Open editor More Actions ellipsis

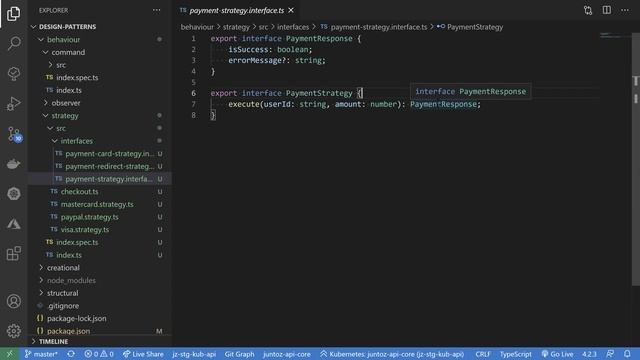click(x=625, y=10)
